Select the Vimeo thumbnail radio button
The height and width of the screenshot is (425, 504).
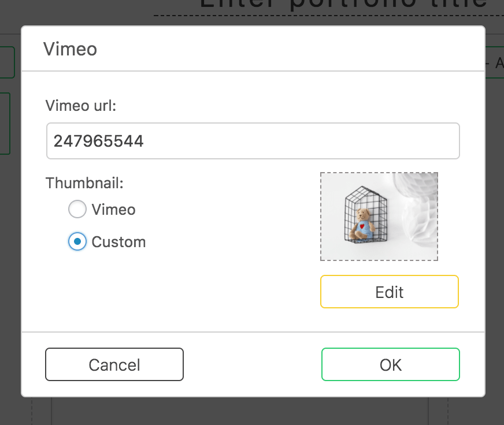coord(77,209)
